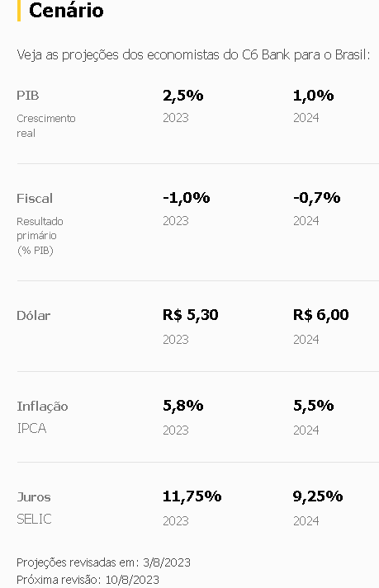Click the Cenário heading

pyautogui.click(x=66, y=10)
